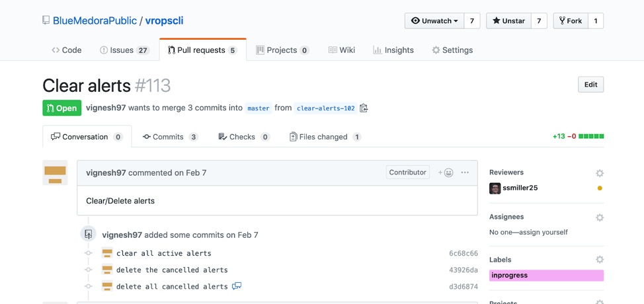Open BlueMedoraPublic organization link
Screen dimensions: 644x304
pyautogui.click(x=95, y=20)
